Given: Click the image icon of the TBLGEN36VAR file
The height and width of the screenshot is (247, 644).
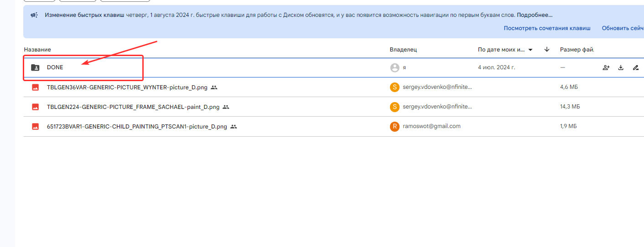Looking at the screenshot, I should (x=35, y=87).
